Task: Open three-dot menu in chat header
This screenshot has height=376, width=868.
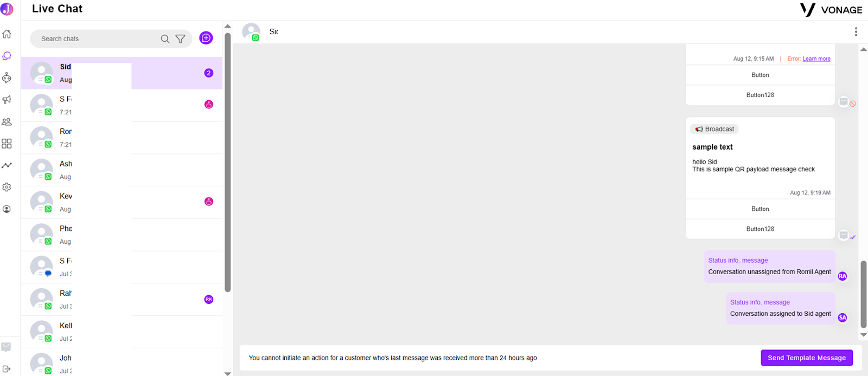Action: [x=856, y=32]
